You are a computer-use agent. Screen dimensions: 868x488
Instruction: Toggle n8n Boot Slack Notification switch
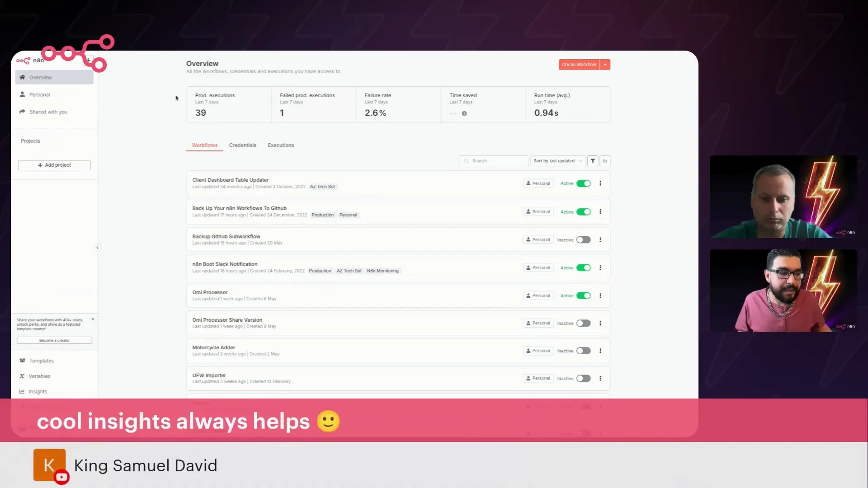tap(584, 268)
